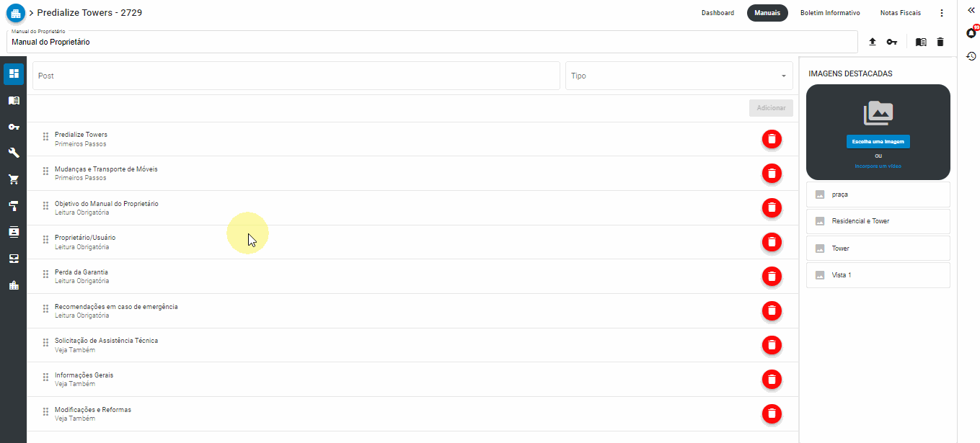The height and width of the screenshot is (443, 980).
Task: Click trash icon for Informações Gerais
Action: click(772, 380)
